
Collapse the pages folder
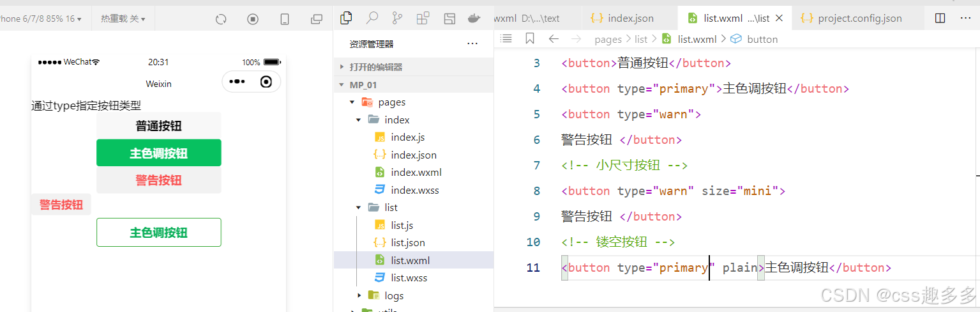pos(352,102)
